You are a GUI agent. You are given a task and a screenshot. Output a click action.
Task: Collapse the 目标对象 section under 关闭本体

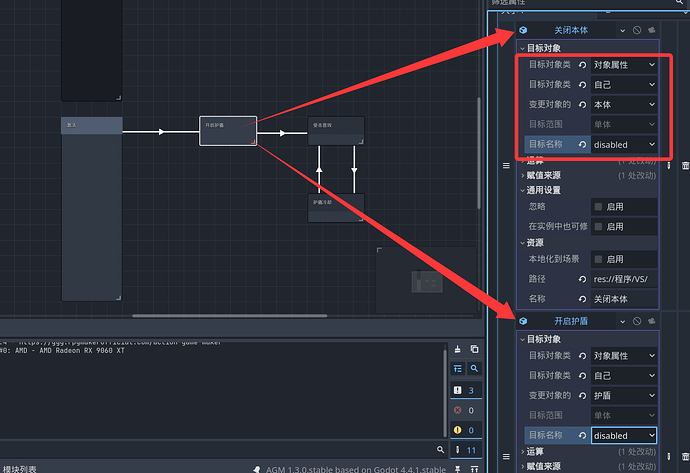(x=587, y=48)
